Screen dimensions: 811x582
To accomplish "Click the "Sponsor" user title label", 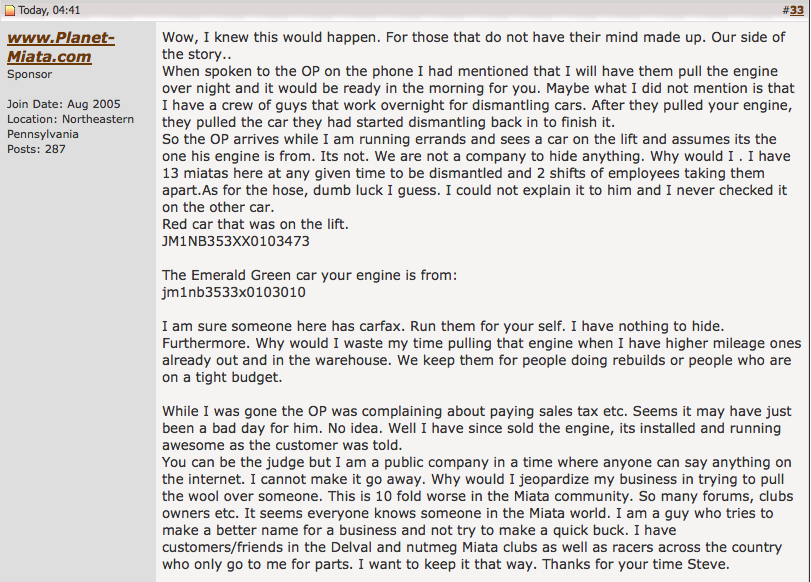I will pyautogui.click(x=30, y=74).
